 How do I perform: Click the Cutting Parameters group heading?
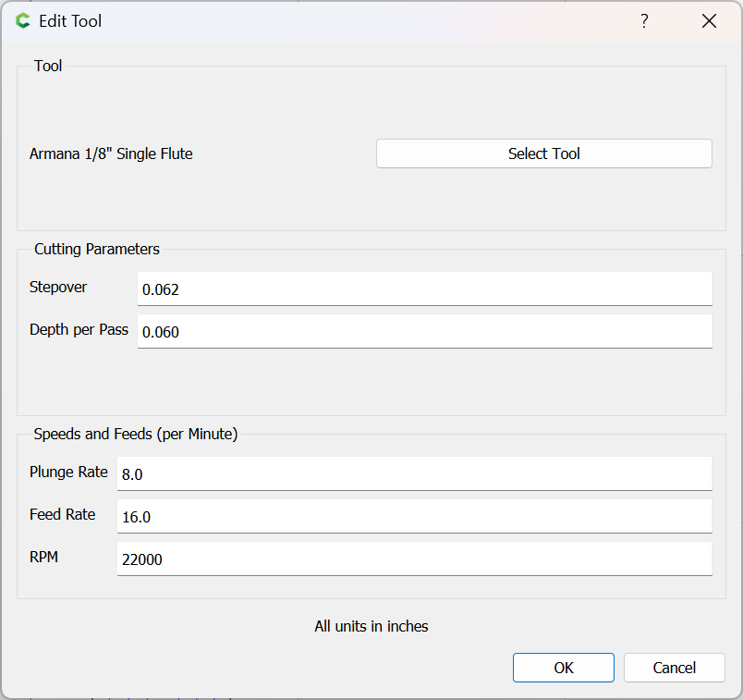tap(97, 249)
